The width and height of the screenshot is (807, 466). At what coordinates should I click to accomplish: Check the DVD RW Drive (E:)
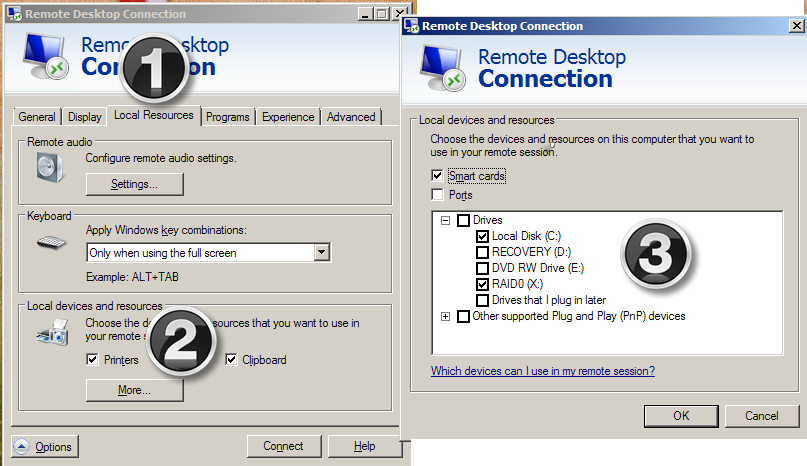tap(482, 268)
